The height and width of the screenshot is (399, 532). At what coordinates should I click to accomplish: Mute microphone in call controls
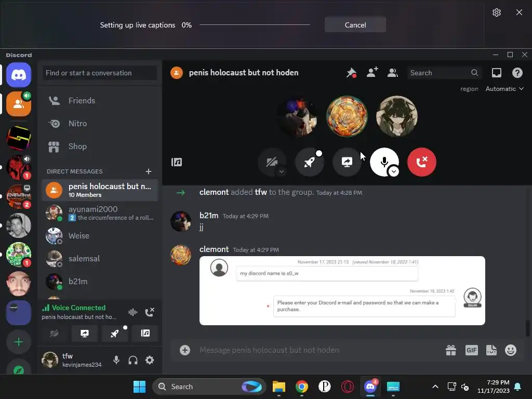click(384, 162)
